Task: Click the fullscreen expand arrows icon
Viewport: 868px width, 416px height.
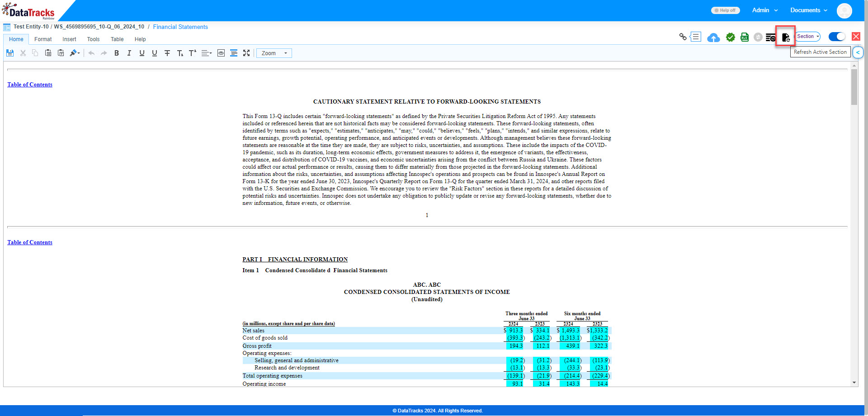Action: [246, 53]
